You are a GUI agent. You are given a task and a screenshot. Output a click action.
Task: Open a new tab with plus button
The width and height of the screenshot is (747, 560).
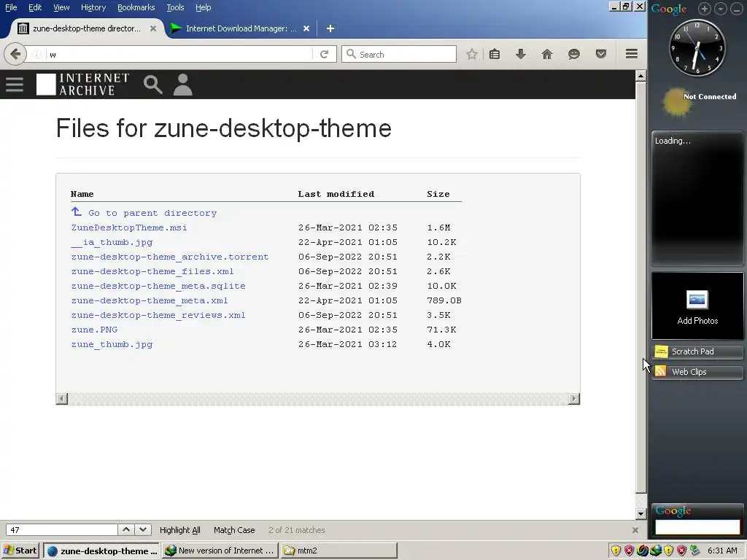(x=330, y=28)
